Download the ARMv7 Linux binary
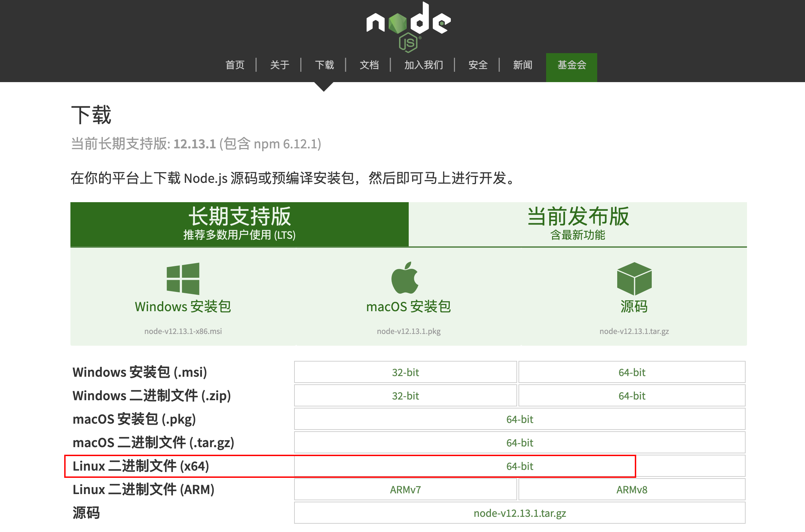805x532 pixels. tap(406, 489)
